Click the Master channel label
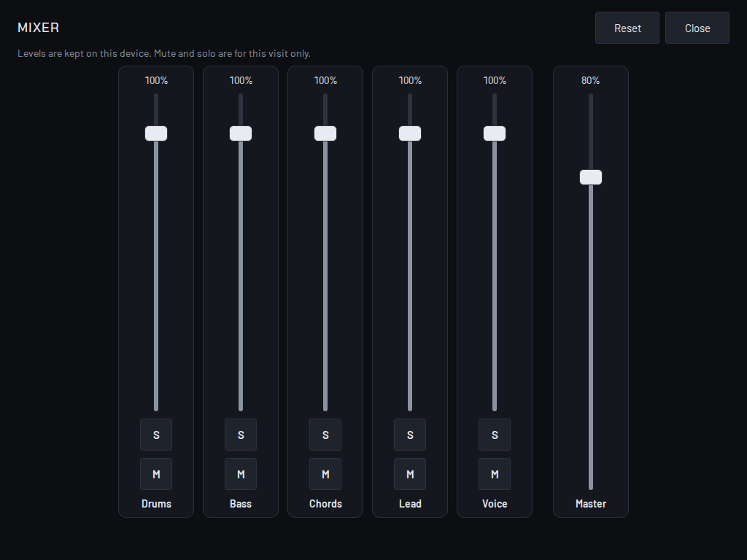This screenshot has width=747, height=560. coord(591,504)
